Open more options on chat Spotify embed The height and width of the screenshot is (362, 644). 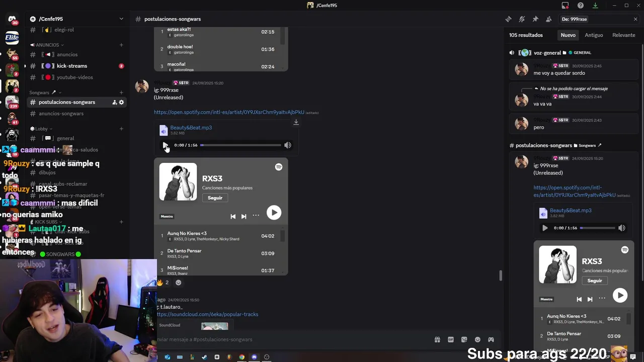click(x=256, y=216)
